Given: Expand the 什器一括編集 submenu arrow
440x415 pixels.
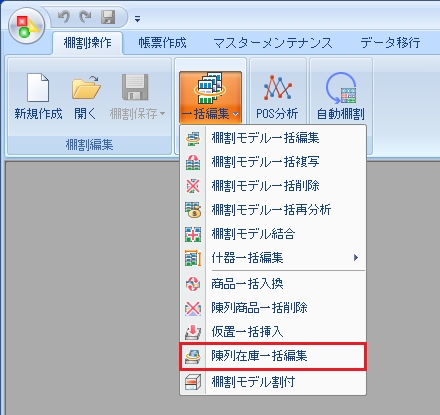Looking at the screenshot, I should click(356, 257).
